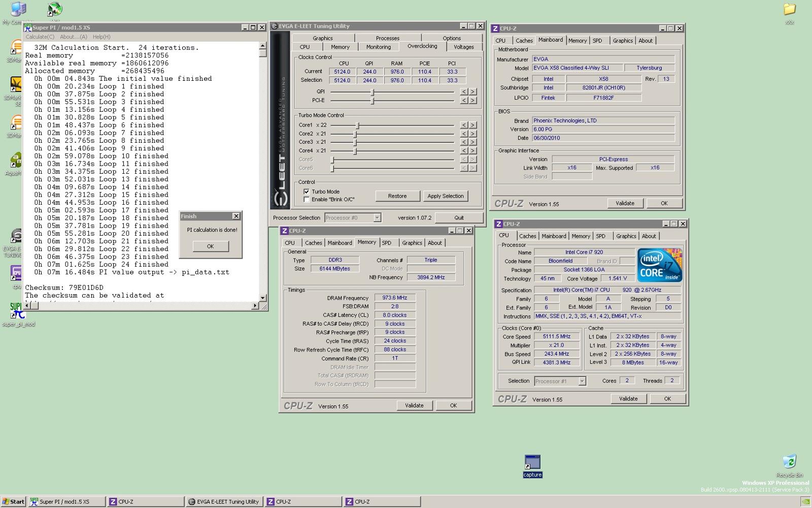
Task: Open the Calculate menu in Super PI
Action: [x=40, y=37]
